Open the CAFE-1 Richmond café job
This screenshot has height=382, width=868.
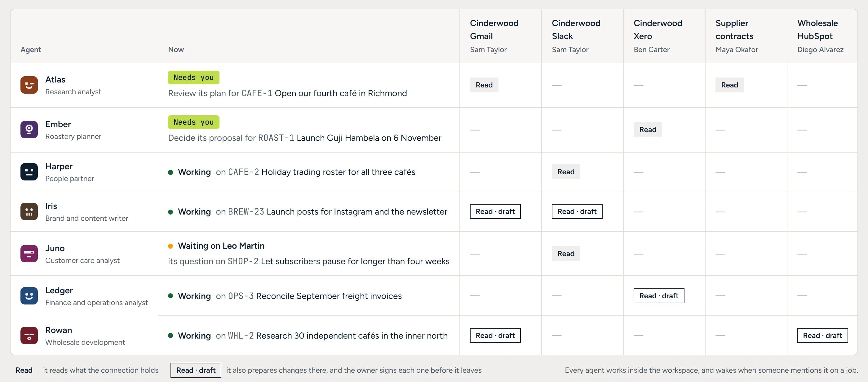[x=324, y=93]
